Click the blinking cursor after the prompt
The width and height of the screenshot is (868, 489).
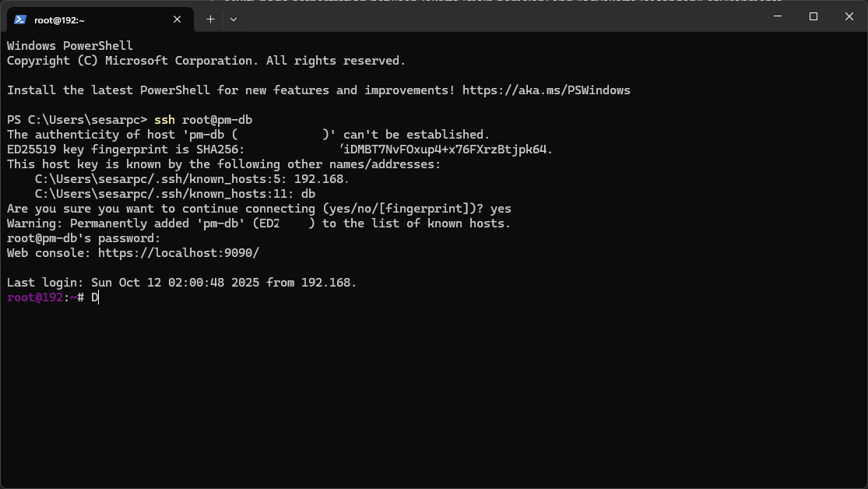[97, 297]
